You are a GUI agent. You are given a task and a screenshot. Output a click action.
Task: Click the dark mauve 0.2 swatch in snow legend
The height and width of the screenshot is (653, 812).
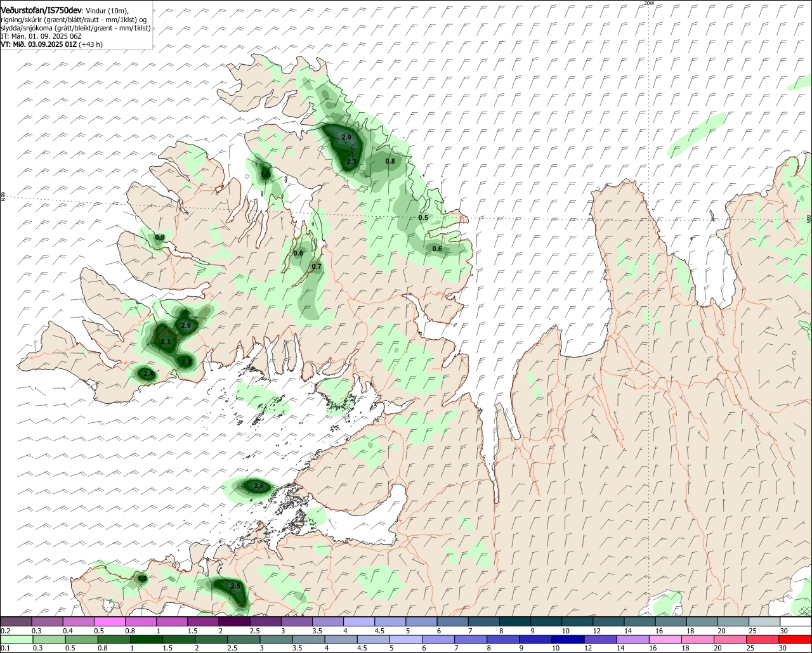(x=16, y=622)
